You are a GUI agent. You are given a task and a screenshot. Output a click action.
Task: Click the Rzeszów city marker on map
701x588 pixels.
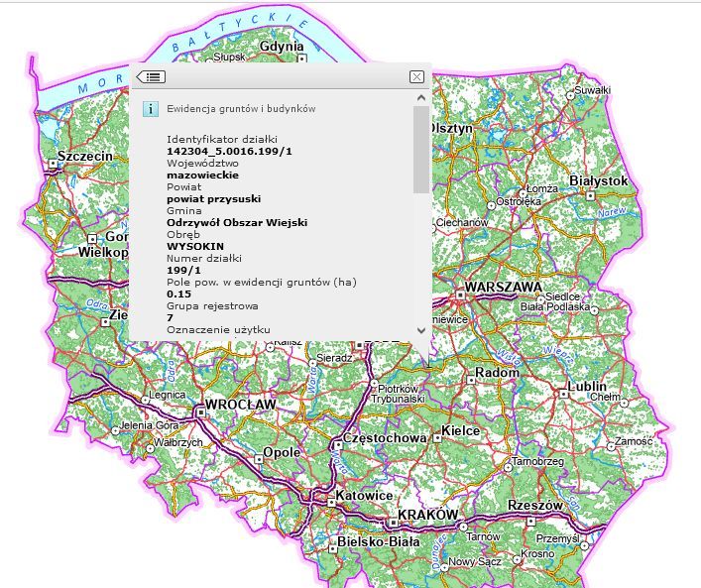pos(530,522)
